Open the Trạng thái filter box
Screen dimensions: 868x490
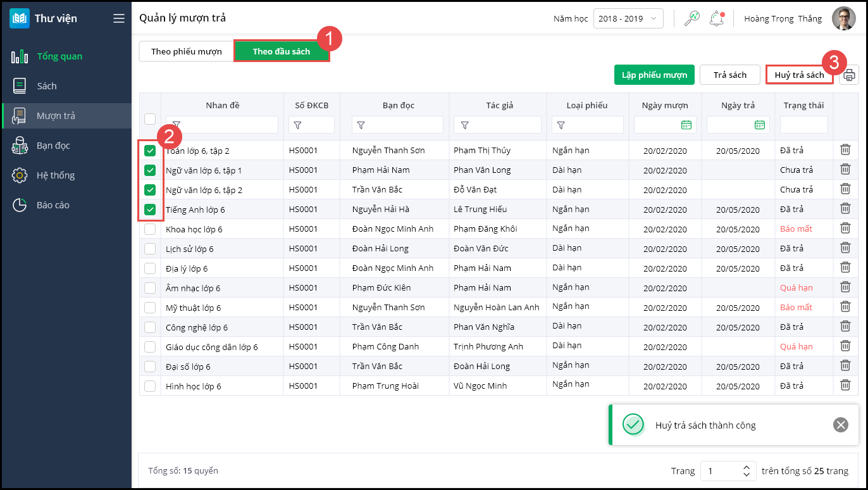click(x=803, y=125)
